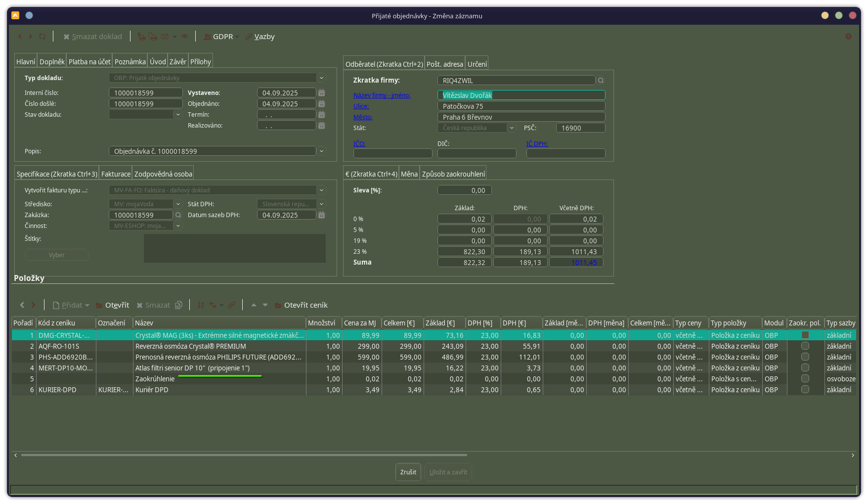Toggle Zaokr. pol. checkbox for Kuriér DPD row

click(805, 390)
